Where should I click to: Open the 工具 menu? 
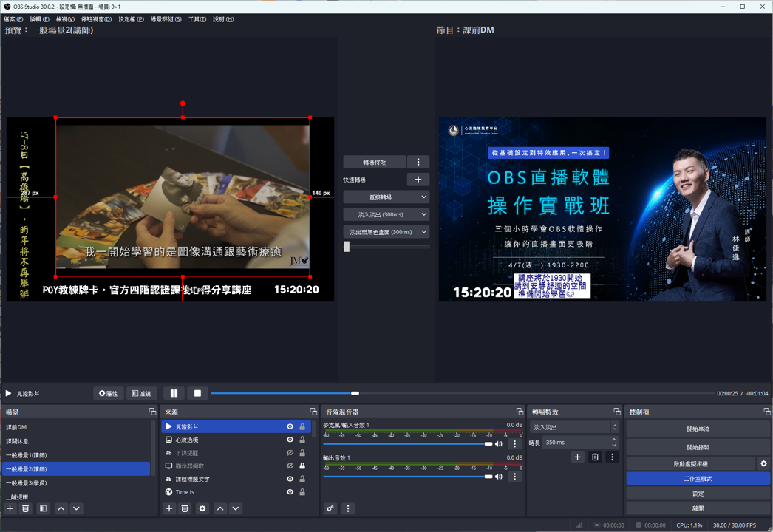click(197, 19)
